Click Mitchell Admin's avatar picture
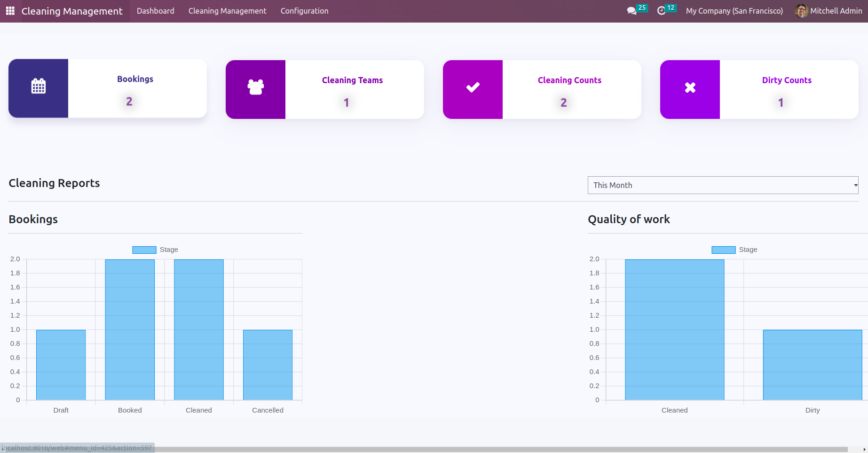 tap(801, 11)
